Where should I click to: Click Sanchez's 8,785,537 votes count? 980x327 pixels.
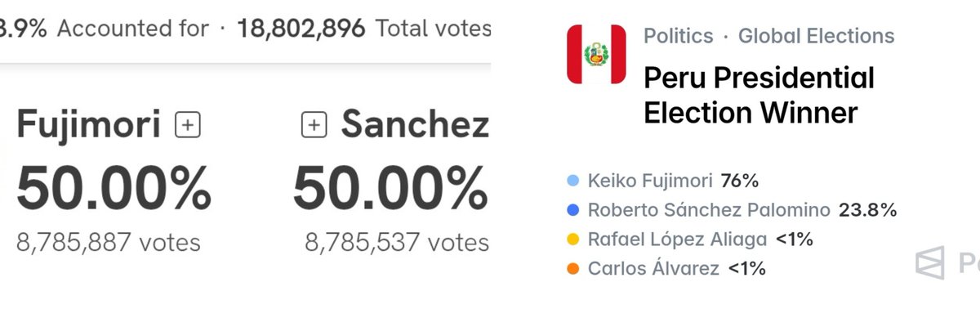(x=397, y=242)
